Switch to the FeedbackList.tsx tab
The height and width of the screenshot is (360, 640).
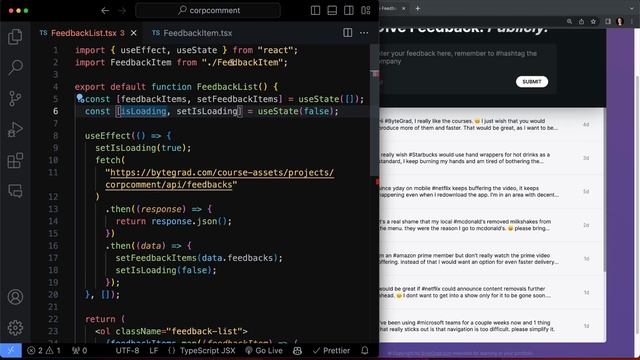point(84,33)
